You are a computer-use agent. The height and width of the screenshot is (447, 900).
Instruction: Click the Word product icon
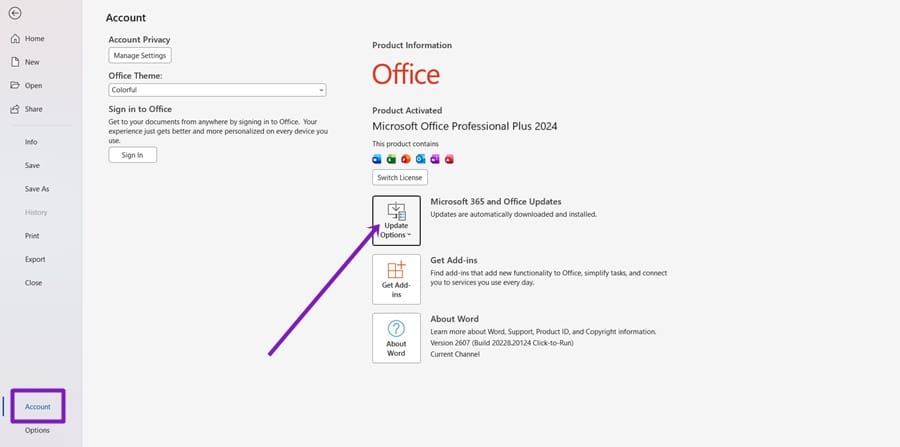click(377, 159)
